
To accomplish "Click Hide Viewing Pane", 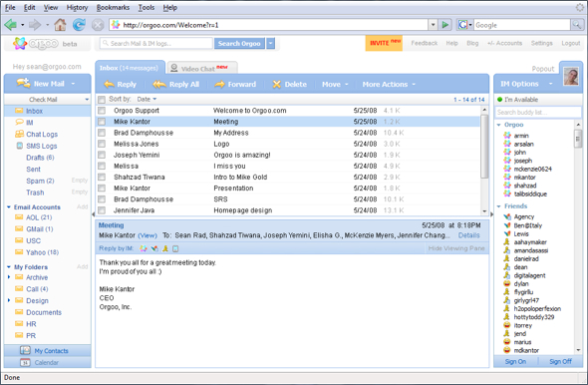I will (456, 248).
